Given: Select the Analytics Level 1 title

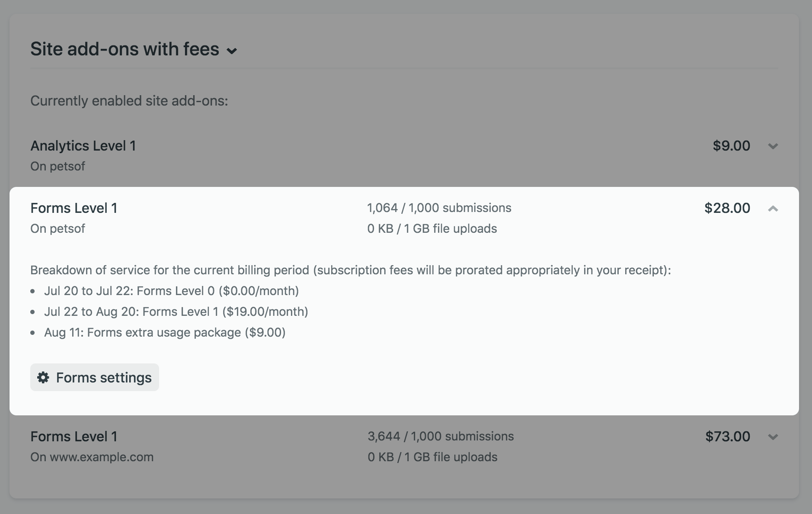Looking at the screenshot, I should coord(83,146).
